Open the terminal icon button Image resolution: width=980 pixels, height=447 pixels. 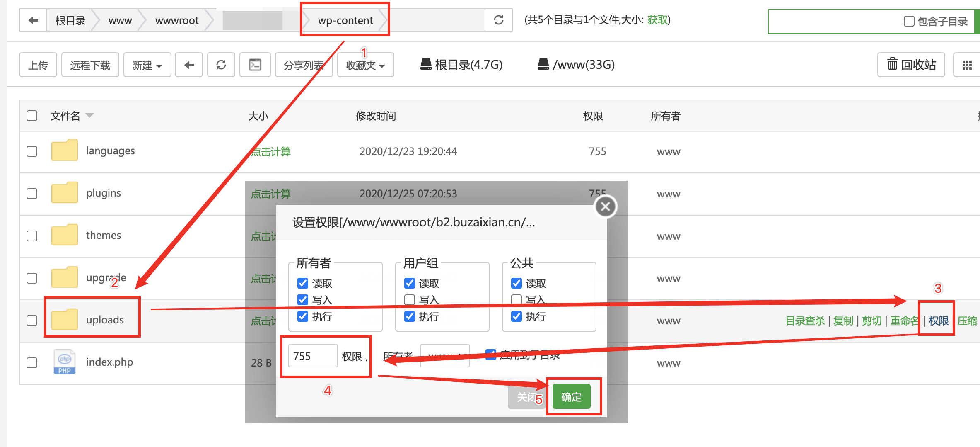[x=255, y=65]
